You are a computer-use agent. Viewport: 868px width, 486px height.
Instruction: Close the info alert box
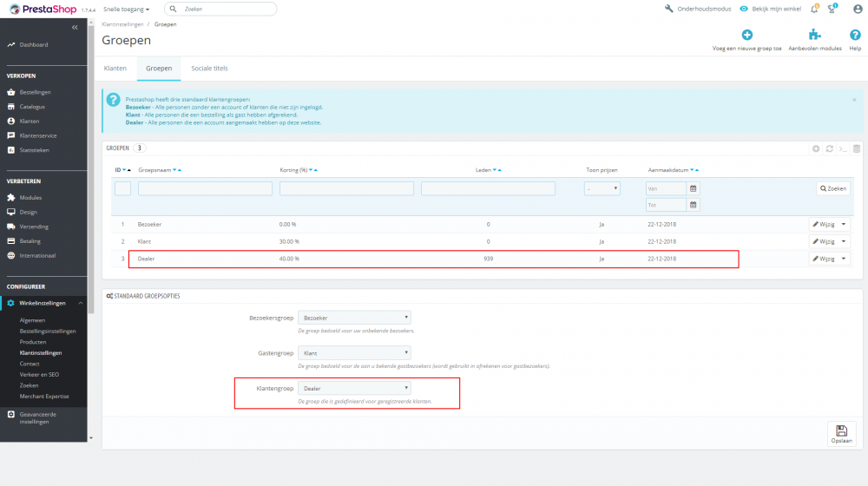854,100
